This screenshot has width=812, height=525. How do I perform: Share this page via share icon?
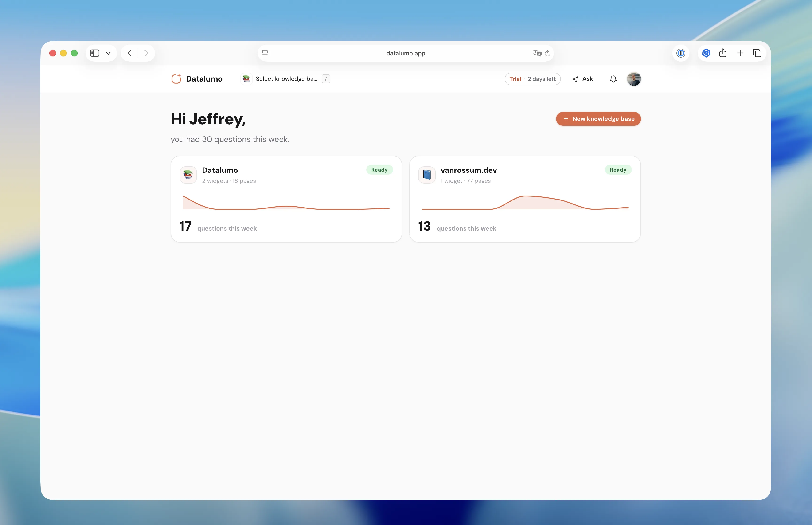point(723,53)
